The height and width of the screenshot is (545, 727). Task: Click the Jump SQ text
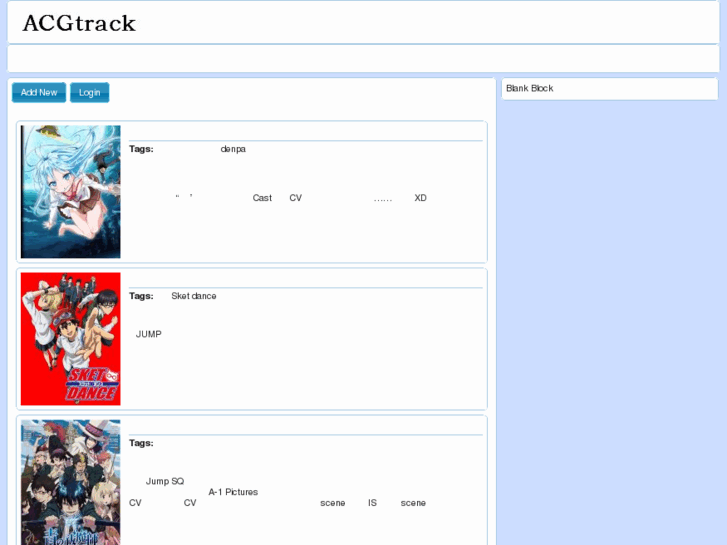pos(165,481)
